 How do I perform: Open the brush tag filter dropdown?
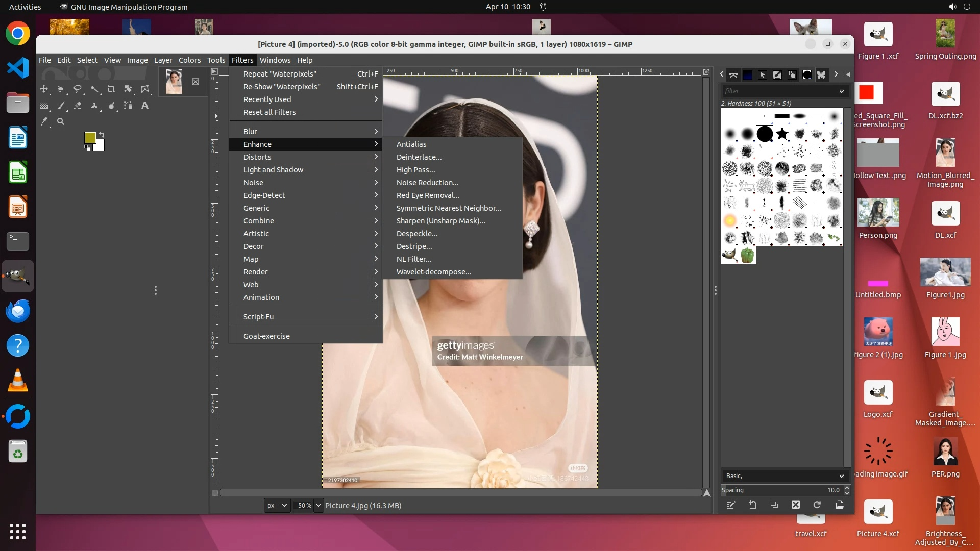coord(841,91)
